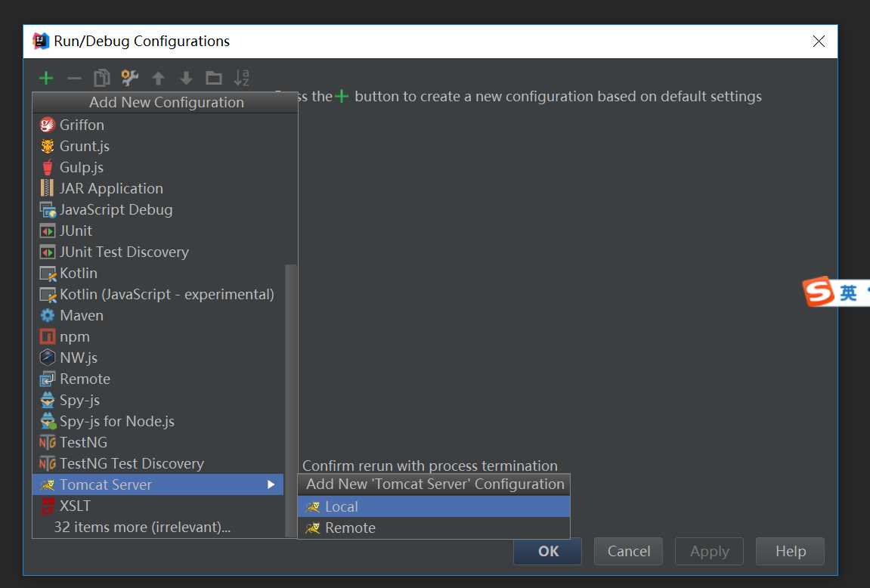
Task: Click the Create New Folder icon
Action: click(x=214, y=78)
